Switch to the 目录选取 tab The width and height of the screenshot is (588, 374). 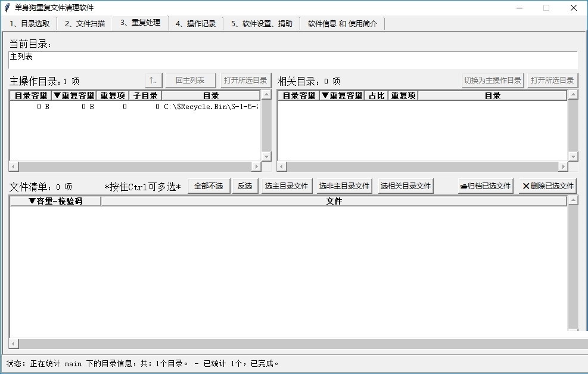(x=29, y=23)
